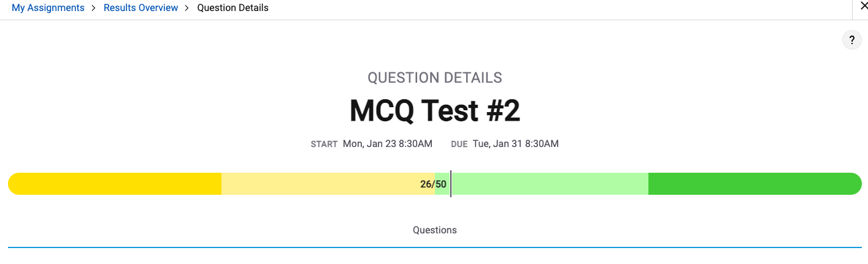Click the 26/50 score label

[x=433, y=184]
